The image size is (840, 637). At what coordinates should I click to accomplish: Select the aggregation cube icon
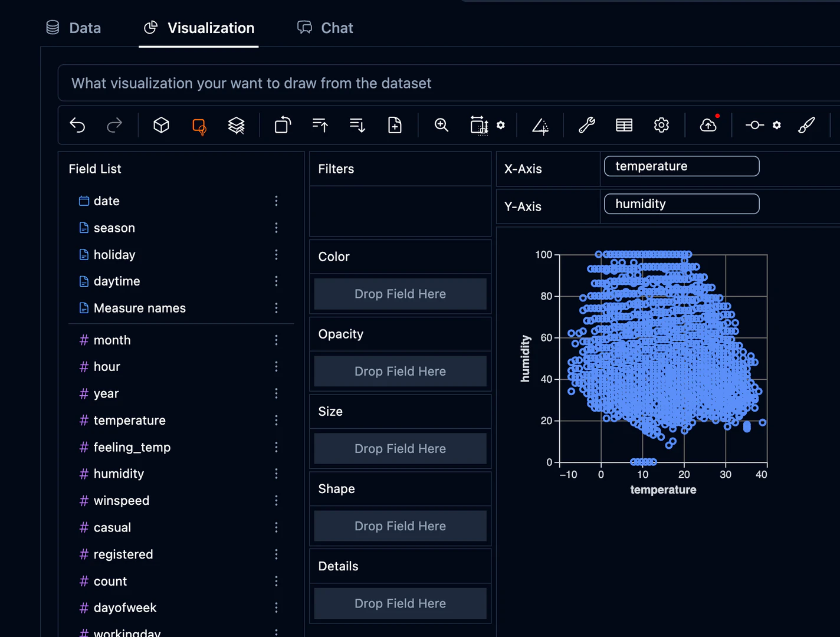tap(161, 125)
